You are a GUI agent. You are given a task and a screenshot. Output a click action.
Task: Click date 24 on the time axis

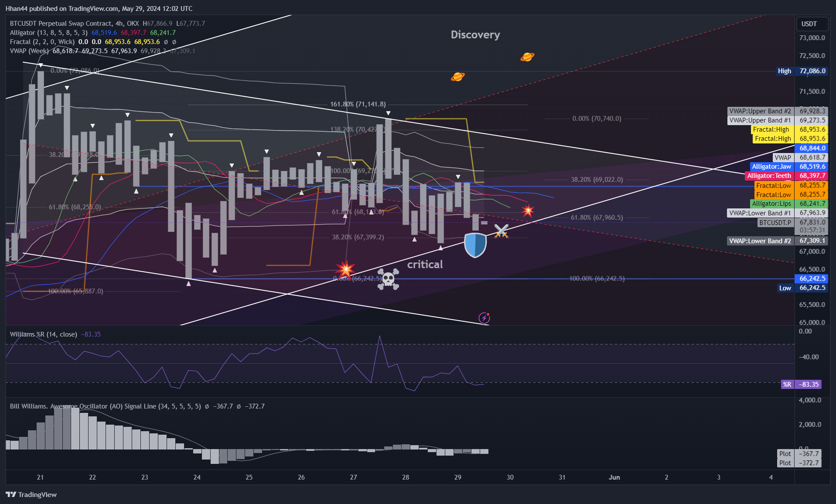pyautogui.click(x=197, y=477)
